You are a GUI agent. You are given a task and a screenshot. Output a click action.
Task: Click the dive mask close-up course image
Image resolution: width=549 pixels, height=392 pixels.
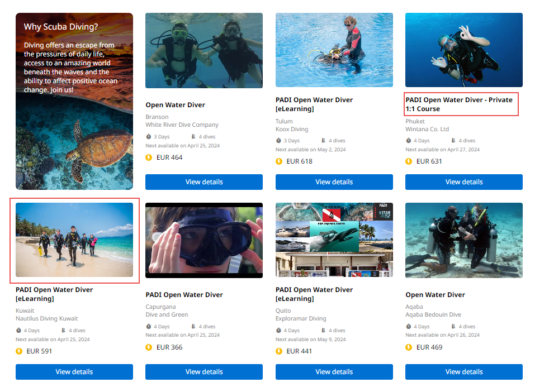click(x=204, y=240)
